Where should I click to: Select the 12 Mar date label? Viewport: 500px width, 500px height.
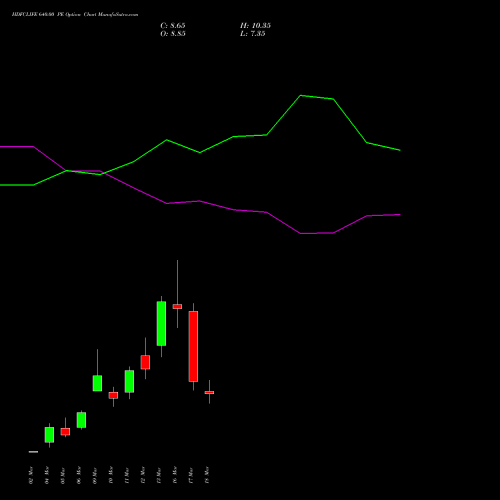click(143, 475)
